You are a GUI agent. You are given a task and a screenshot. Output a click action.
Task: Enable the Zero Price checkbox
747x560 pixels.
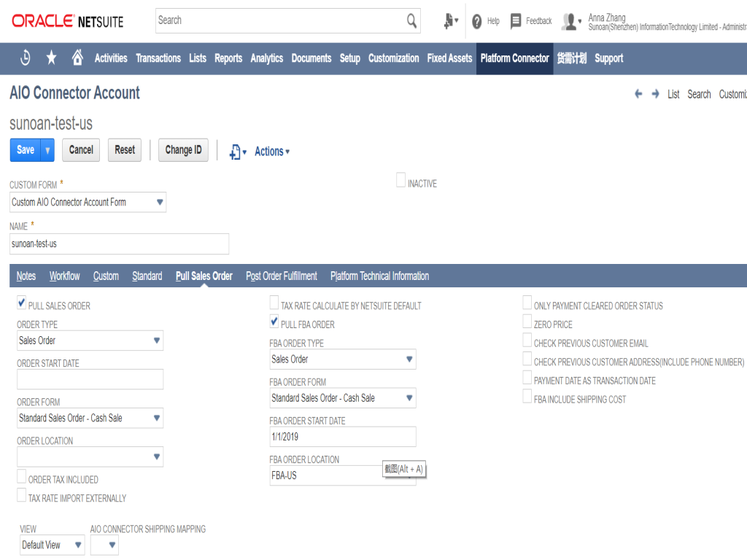[x=527, y=322]
